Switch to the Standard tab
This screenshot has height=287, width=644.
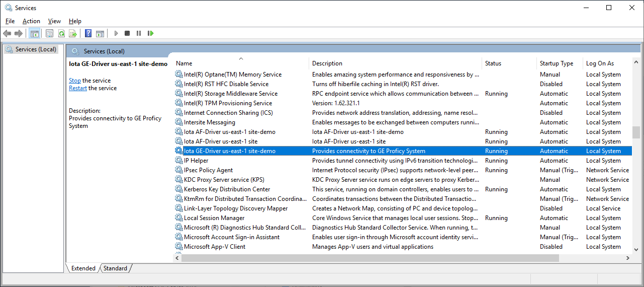click(115, 268)
